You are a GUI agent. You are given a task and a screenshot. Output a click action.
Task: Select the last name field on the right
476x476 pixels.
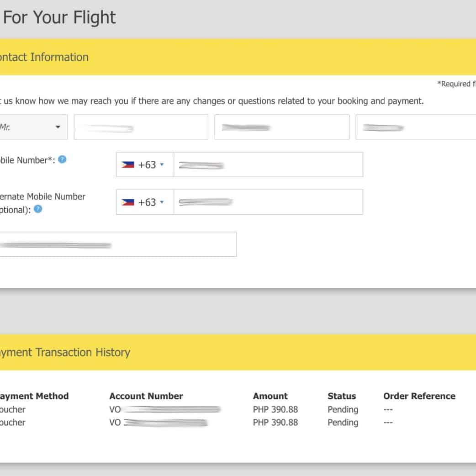point(416,127)
